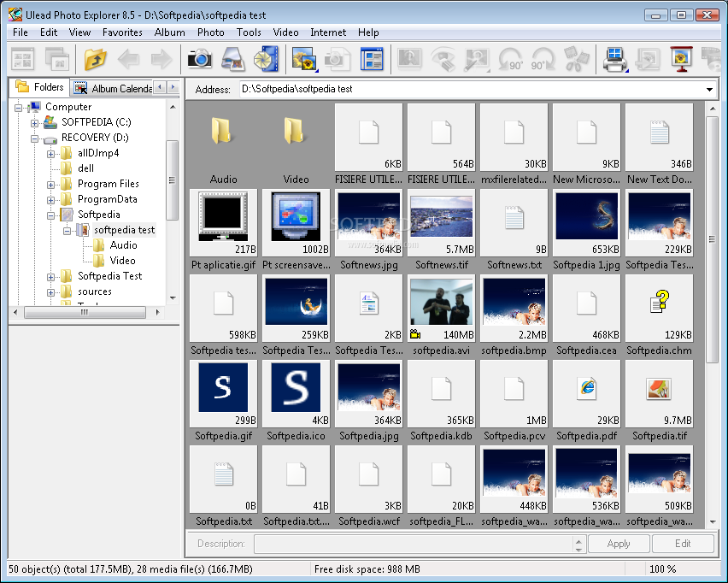
Task: Open the File menu
Action: tap(21, 32)
